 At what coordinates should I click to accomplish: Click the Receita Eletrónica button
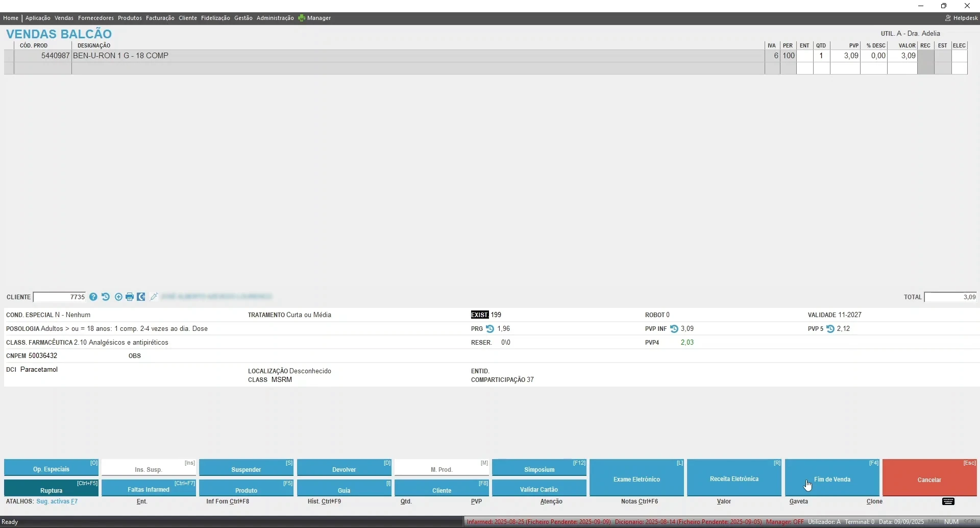[734, 478]
